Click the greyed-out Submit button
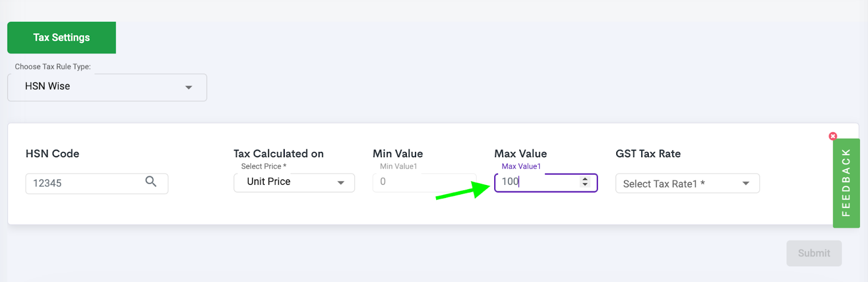Image resolution: width=868 pixels, height=282 pixels. coord(814,253)
